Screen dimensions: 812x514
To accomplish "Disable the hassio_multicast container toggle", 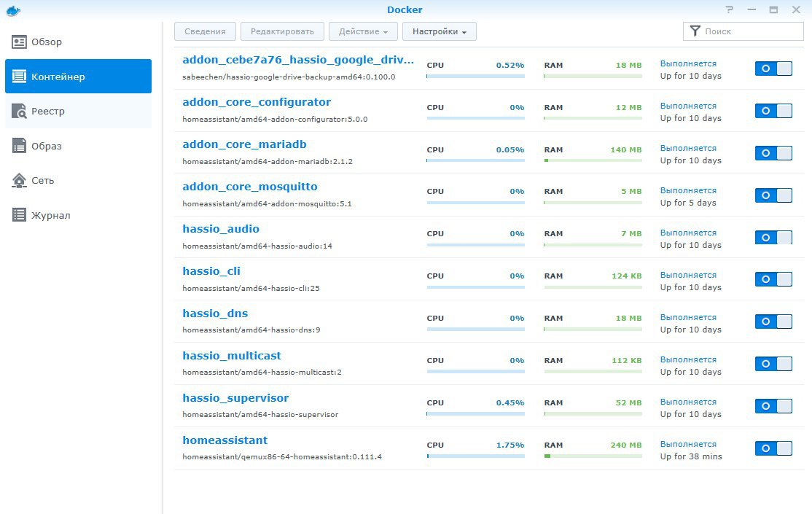I will (773, 364).
